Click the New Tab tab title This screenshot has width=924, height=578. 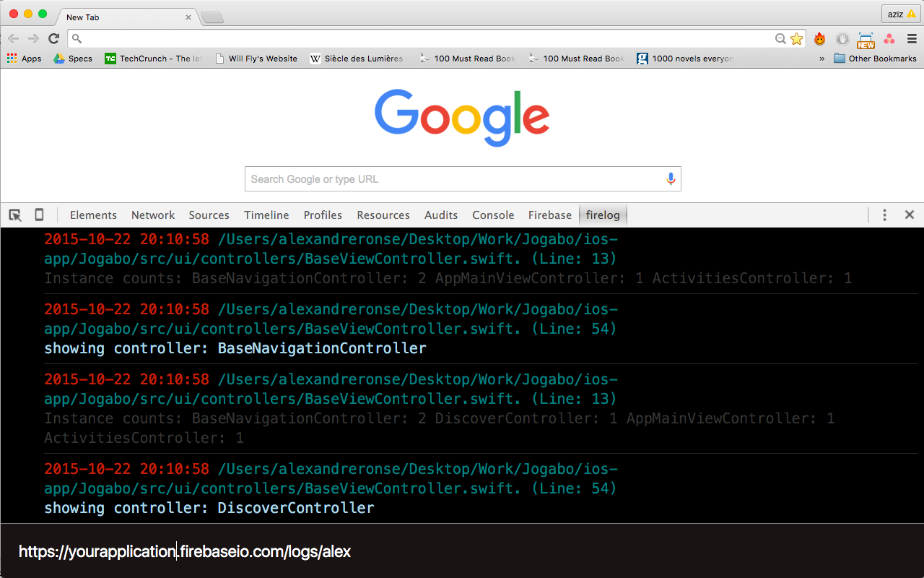point(82,17)
